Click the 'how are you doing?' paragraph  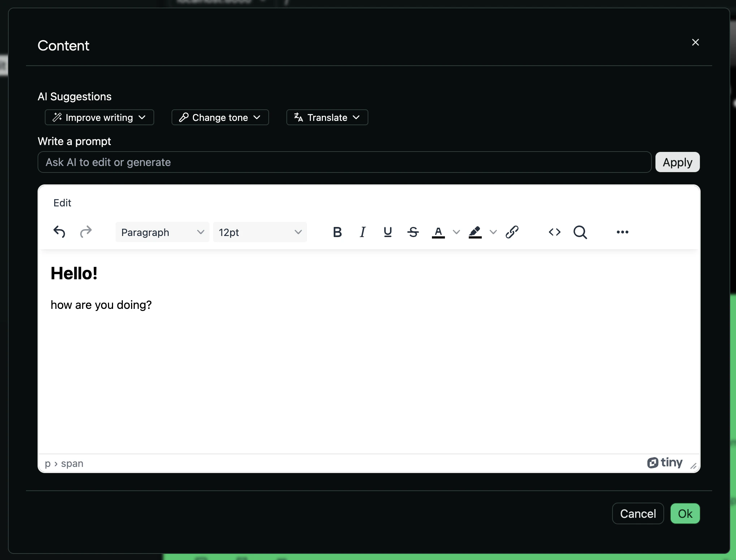point(101,305)
